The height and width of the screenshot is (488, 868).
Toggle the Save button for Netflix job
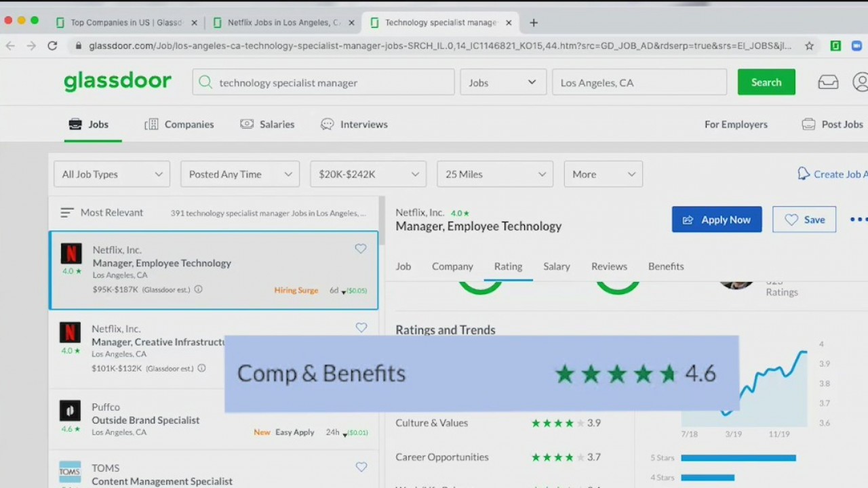pos(804,220)
